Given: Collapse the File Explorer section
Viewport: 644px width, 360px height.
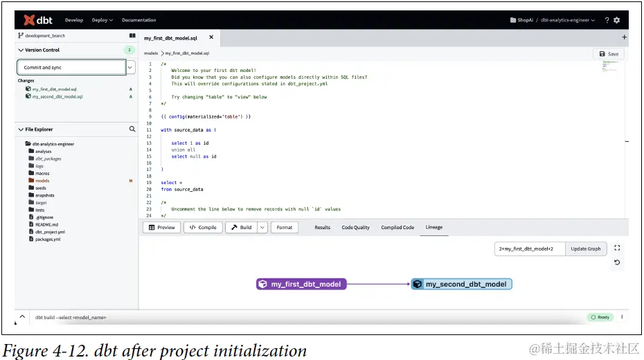Looking at the screenshot, I should click(21, 129).
